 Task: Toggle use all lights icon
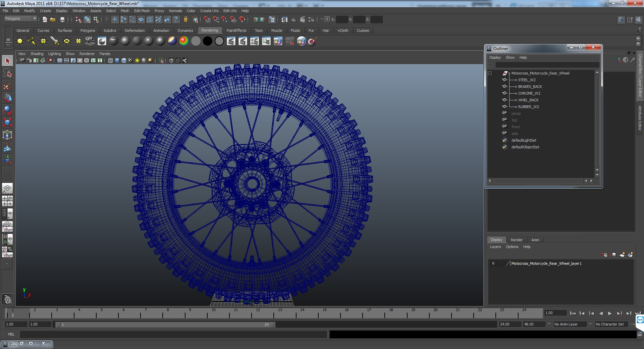point(137,60)
